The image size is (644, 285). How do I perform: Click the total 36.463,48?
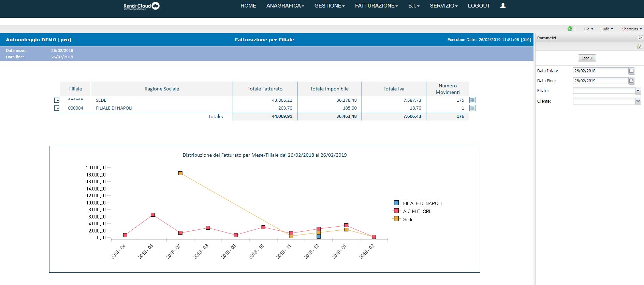(347, 116)
